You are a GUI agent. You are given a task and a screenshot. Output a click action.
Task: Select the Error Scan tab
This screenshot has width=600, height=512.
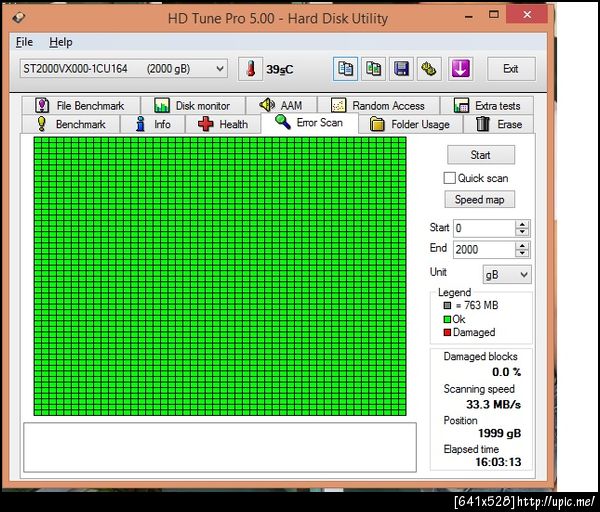point(310,123)
